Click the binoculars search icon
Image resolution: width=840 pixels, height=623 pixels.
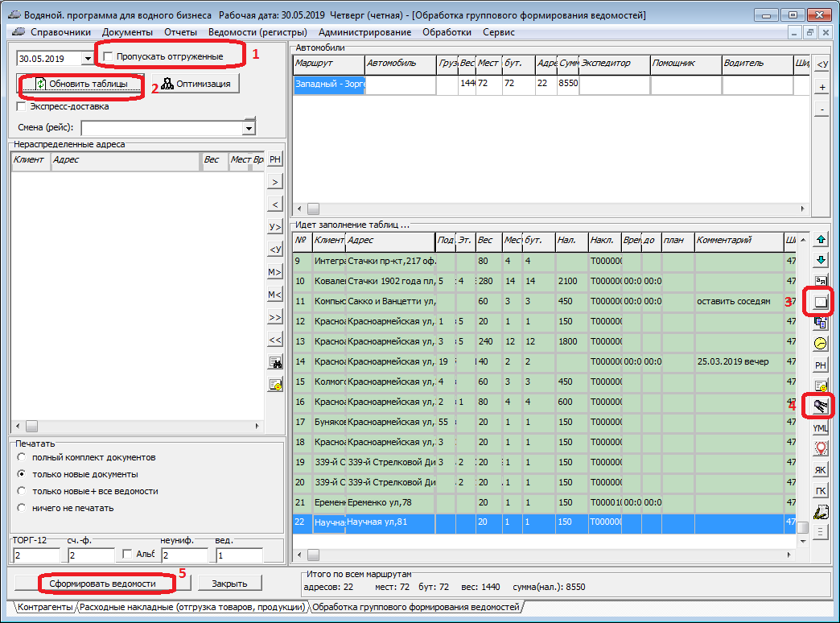click(275, 362)
